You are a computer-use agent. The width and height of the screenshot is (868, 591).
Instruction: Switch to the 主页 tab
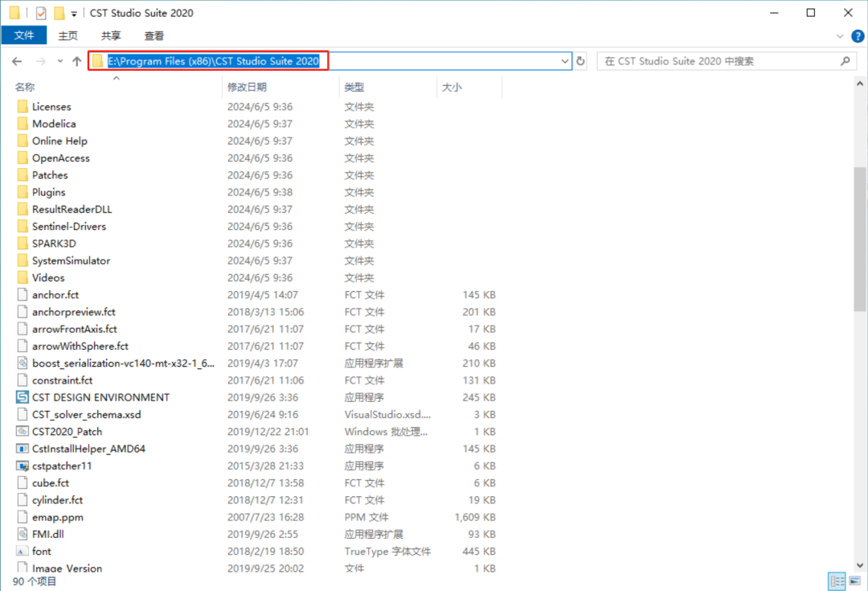coord(68,35)
